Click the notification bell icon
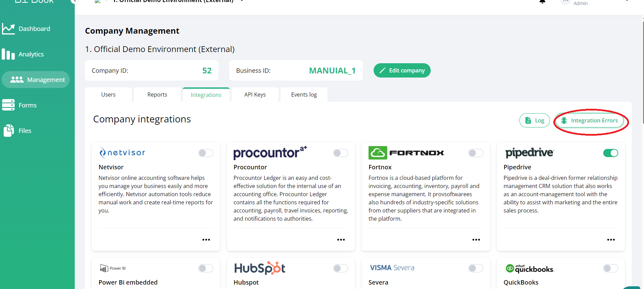644x289 pixels. 542,1
